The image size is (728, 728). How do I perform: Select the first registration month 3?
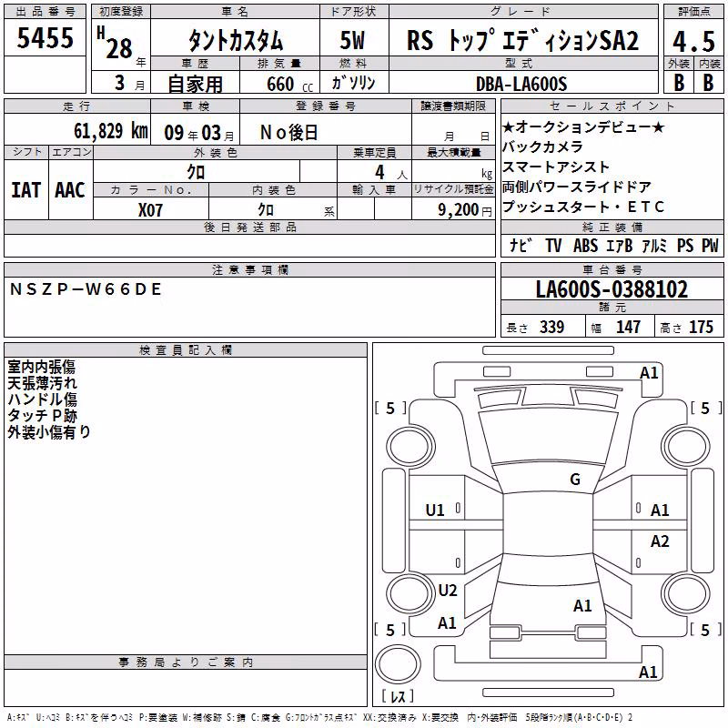point(120,83)
